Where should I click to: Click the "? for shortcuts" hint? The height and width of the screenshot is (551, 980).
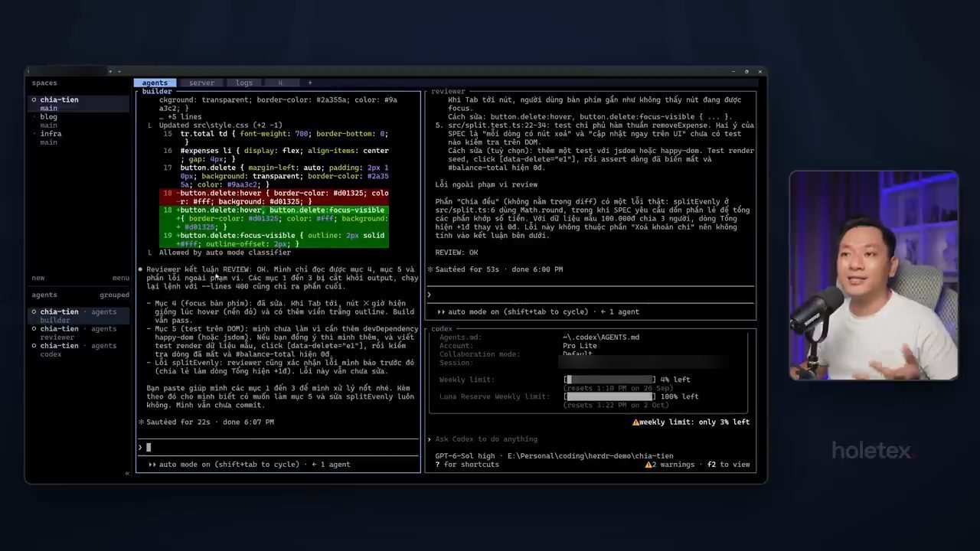pyautogui.click(x=466, y=465)
